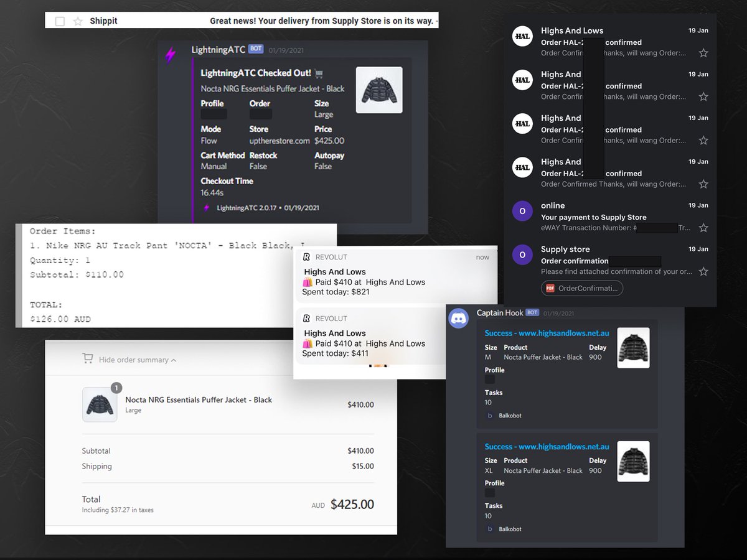Open the OrderConfirmation PDF attachment chip
The height and width of the screenshot is (560, 747).
(x=582, y=288)
